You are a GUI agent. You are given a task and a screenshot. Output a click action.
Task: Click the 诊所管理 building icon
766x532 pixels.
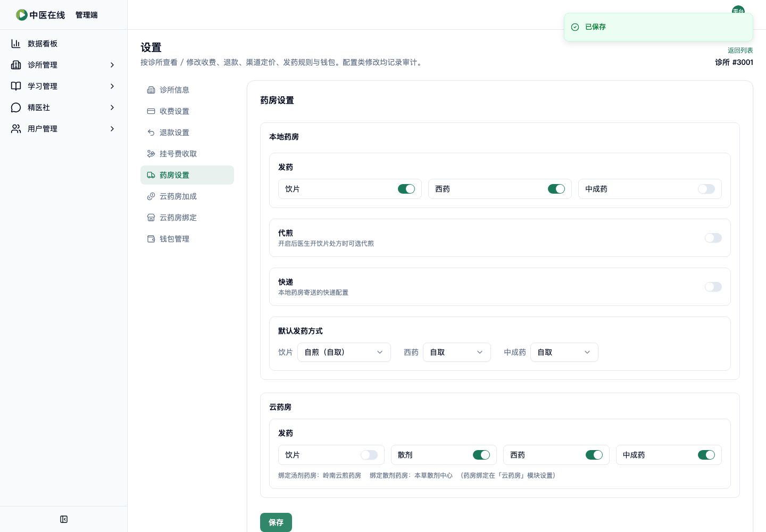[x=16, y=65]
